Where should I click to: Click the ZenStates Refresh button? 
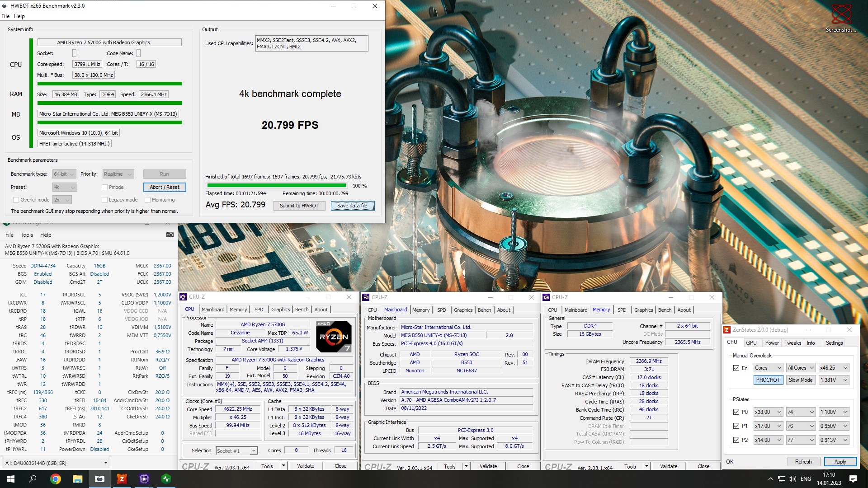click(803, 462)
